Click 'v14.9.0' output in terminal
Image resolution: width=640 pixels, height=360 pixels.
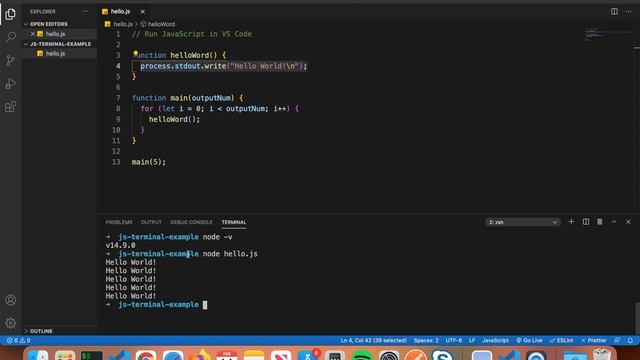[x=120, y=245]
